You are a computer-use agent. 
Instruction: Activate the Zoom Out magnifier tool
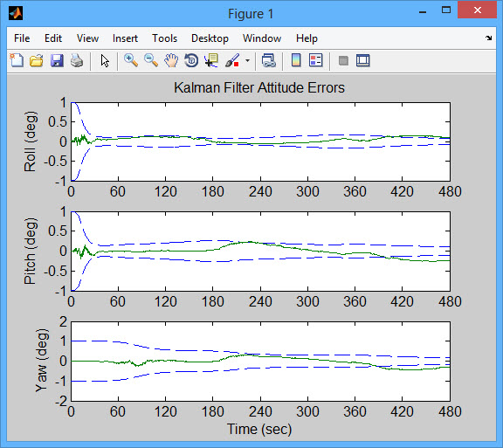[x=151, y=60]
